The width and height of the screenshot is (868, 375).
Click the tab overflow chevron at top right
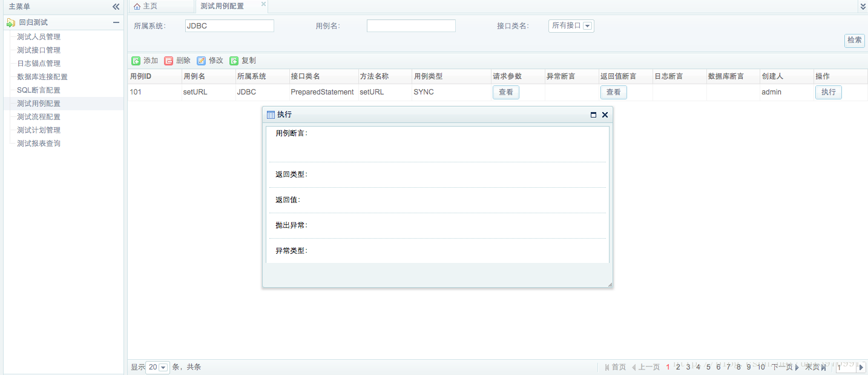tap(863, 6)
